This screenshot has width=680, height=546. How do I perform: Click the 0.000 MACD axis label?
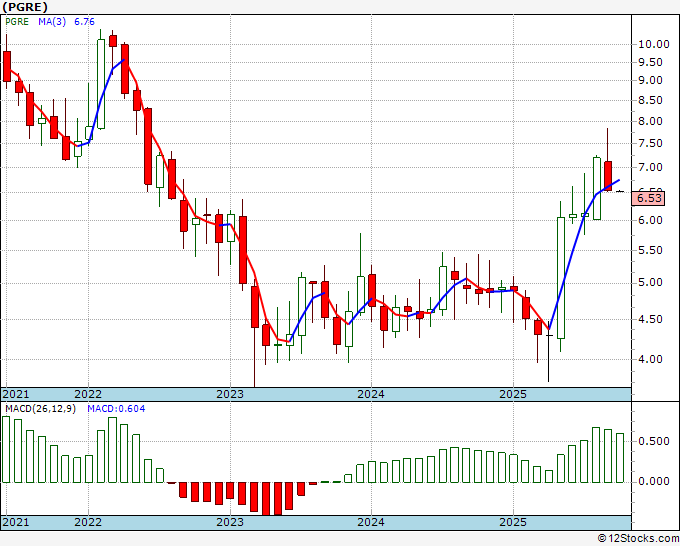pos(654,481)
